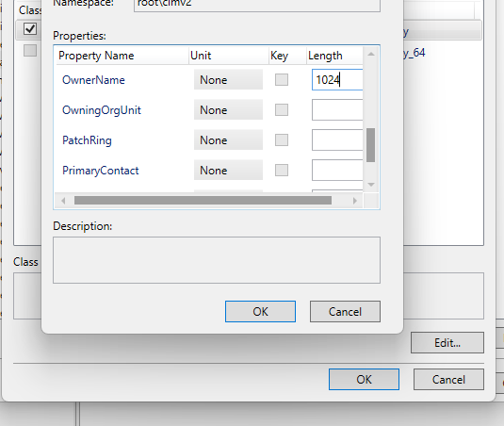Click the vertical scrollbar down arrow
The height and width of the screenshot is (426, 504).
click(371, 185)
